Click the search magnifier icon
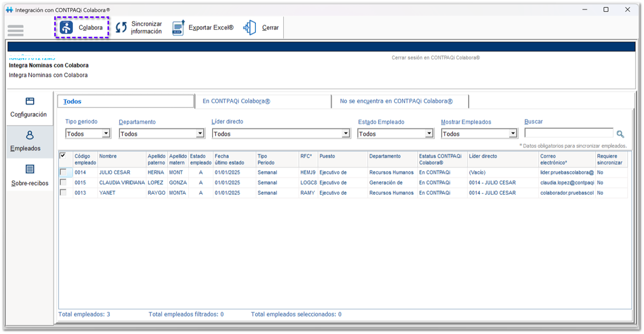 tap(620, 134)
